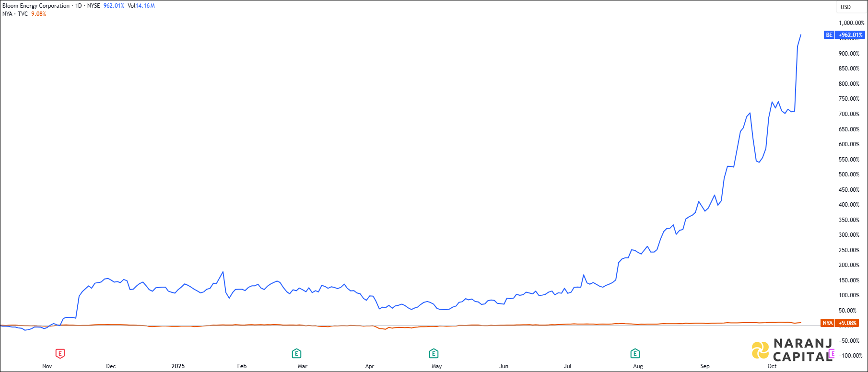Select the orange NYA price scale label
868x372 pixels.
(828, 323)
